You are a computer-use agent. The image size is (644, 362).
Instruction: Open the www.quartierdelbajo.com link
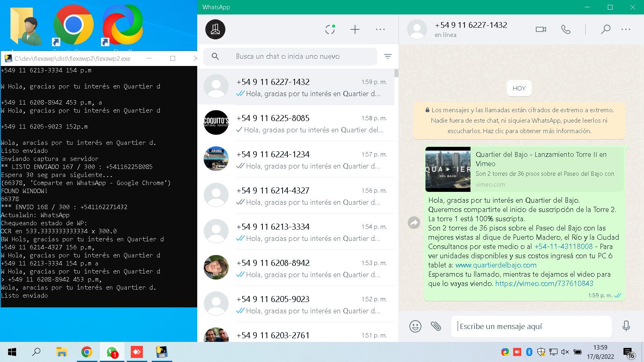[496, 265]
